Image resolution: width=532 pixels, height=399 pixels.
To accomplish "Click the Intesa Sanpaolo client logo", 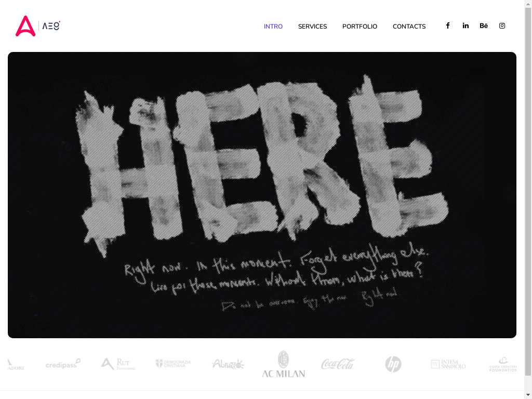I will point(448,364).
